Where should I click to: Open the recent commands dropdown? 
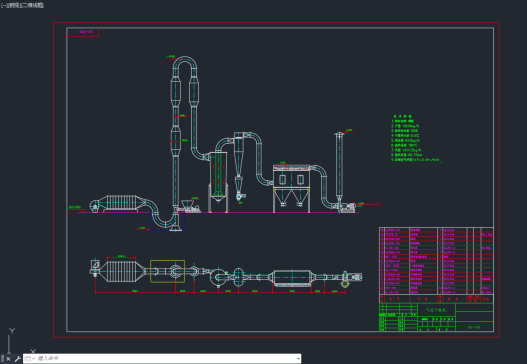coord(30,359)
